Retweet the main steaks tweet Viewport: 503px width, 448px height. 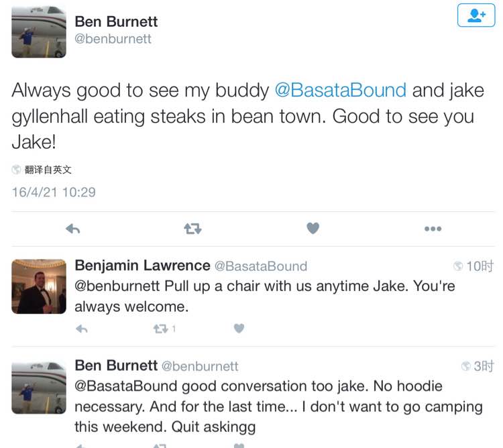[192, 229]
